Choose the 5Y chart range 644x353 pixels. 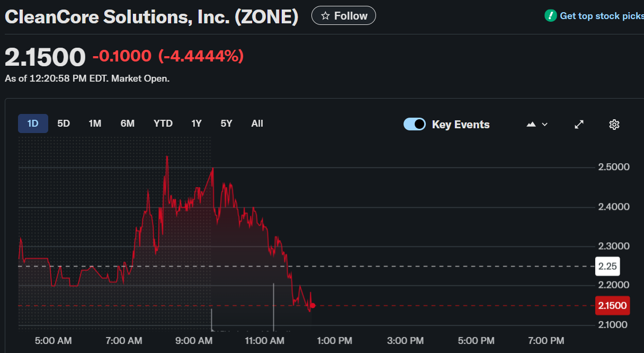coord(227,123)
